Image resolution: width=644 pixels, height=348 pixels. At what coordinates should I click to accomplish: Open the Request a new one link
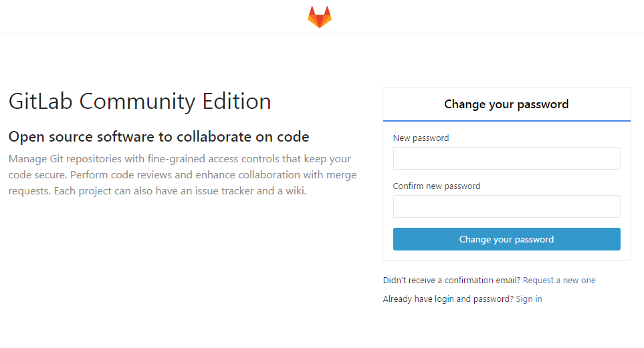[x=559, y=281]
